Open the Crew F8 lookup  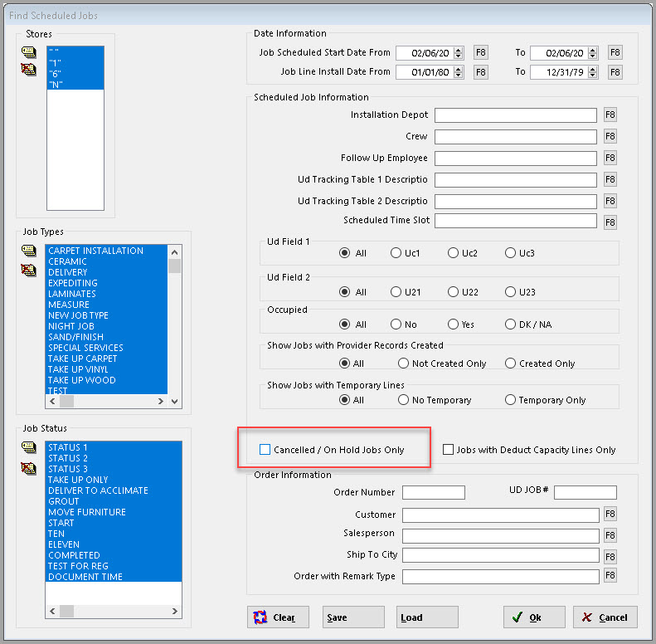pyautogui.click(x=610, y=136)
